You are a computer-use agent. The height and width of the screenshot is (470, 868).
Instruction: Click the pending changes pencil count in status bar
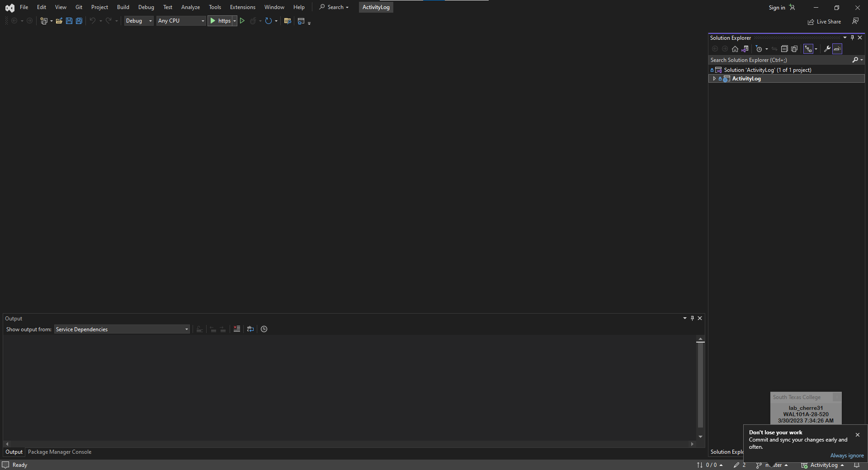click(x=740, y=465)
